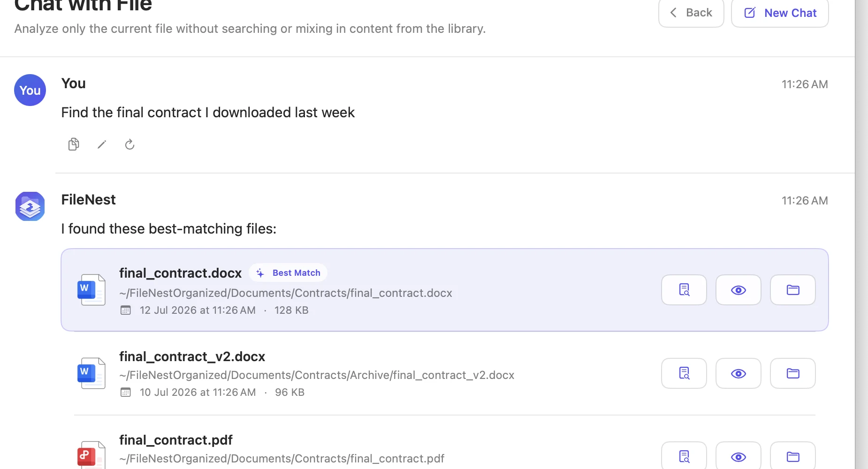Select the final_contract_v2.docx file name
Viewport: 868px width, 469px height.
point(192,356)
